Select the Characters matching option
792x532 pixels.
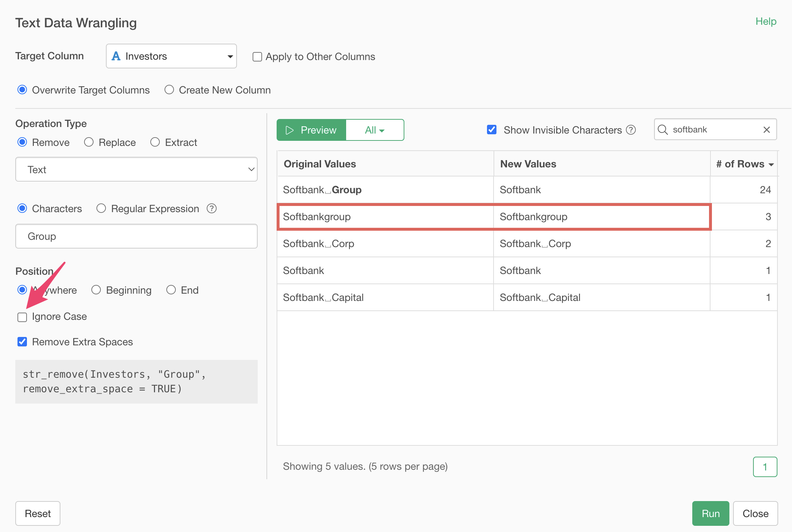22,208
